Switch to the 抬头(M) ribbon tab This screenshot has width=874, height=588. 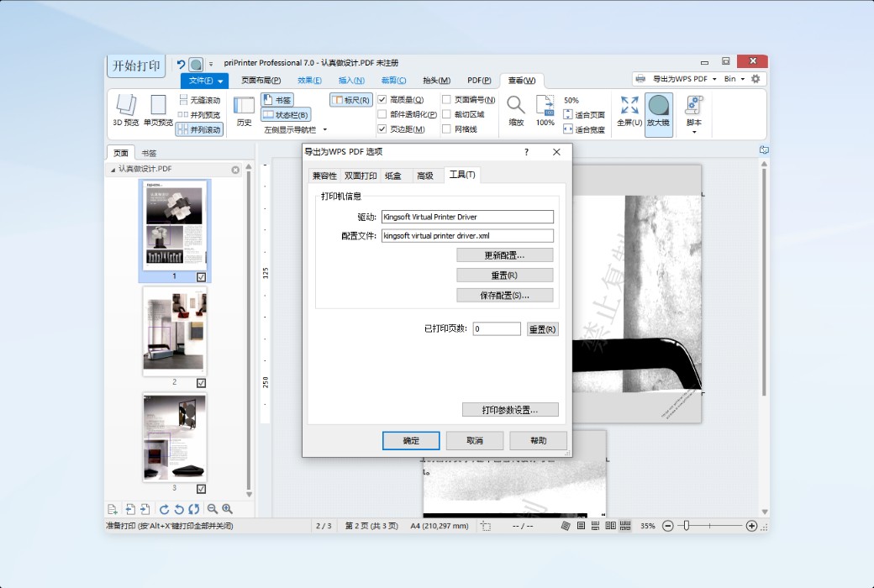point(436,81)
